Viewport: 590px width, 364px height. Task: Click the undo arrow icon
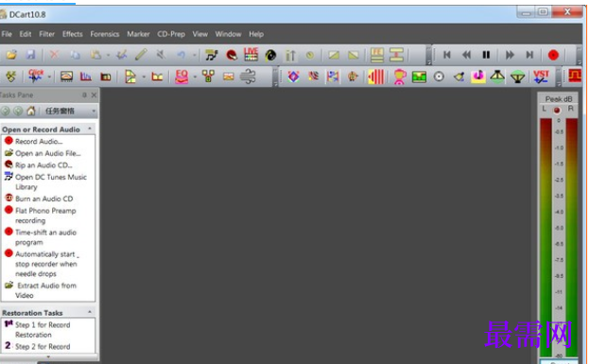(182, 55)
